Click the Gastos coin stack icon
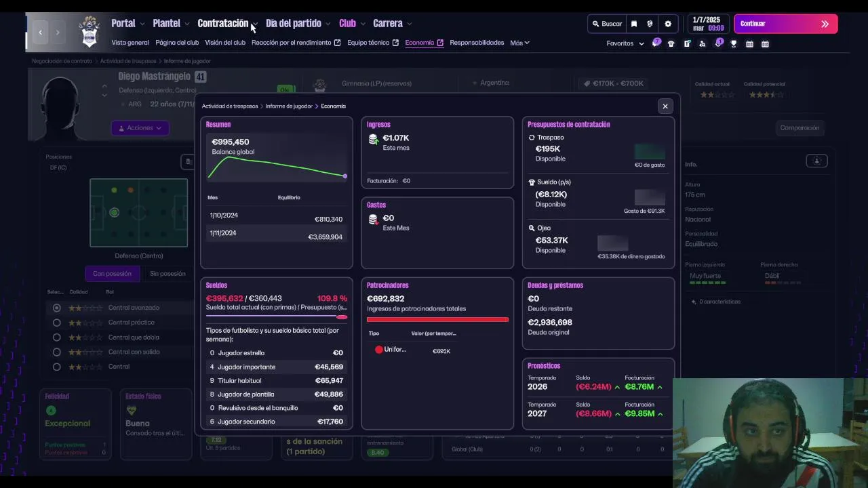Screen dimensions: 868x488 (373, 220)
